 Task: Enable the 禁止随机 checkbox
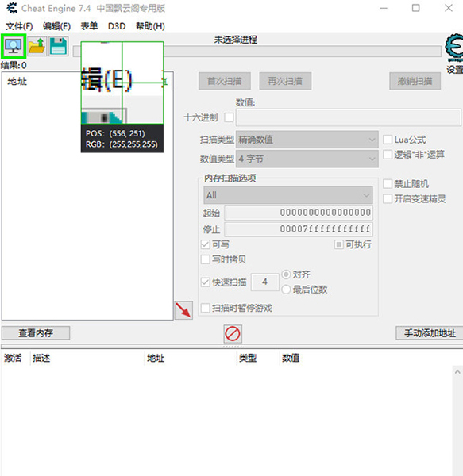pyautogui.click(x=388, y=184)
